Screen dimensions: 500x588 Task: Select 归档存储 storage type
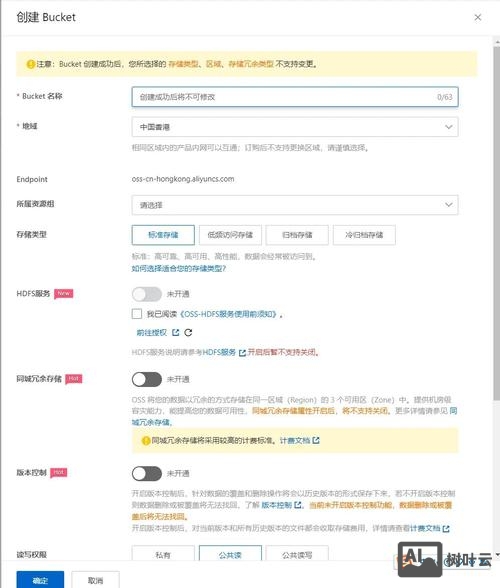point(297,235)
